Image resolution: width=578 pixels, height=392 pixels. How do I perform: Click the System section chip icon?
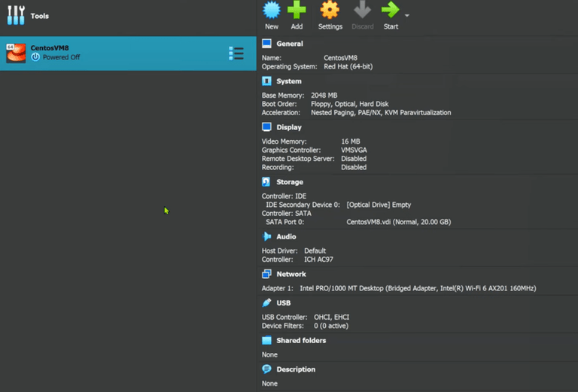[x=266, y=81]
